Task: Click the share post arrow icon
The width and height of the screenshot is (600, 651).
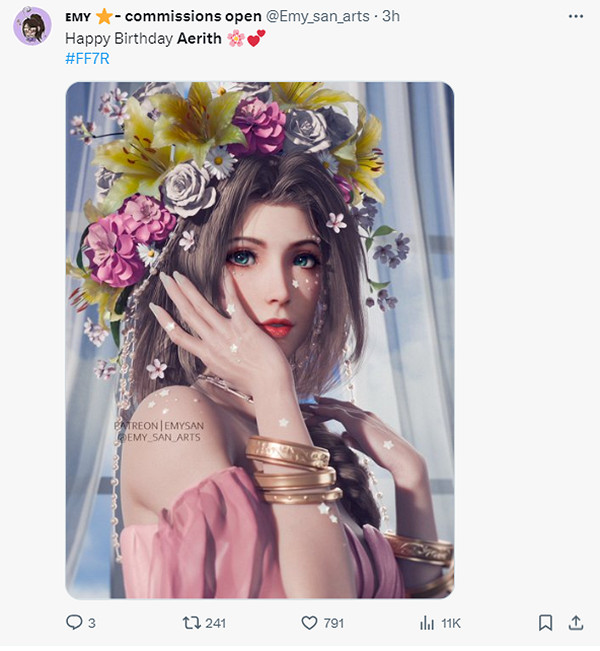Action: tap(575, 623)
